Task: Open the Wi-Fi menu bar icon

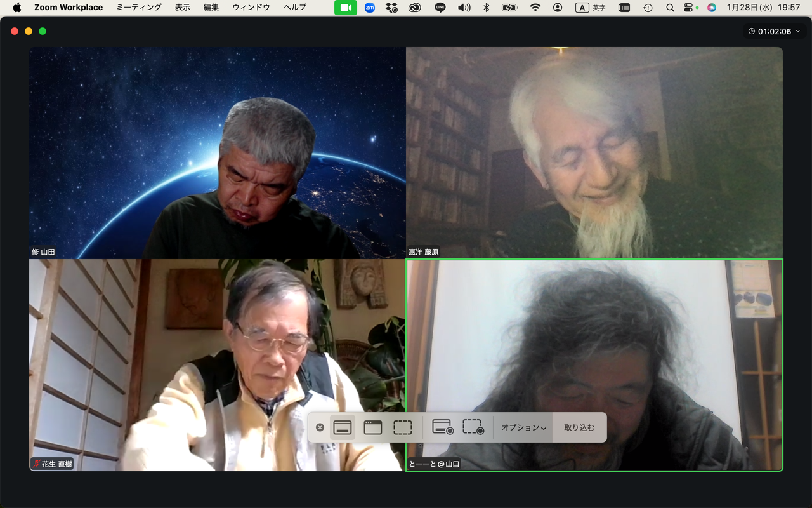Action: (535, 8)
